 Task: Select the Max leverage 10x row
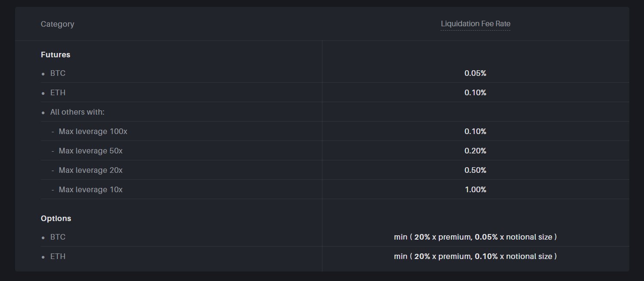(91, 190)
